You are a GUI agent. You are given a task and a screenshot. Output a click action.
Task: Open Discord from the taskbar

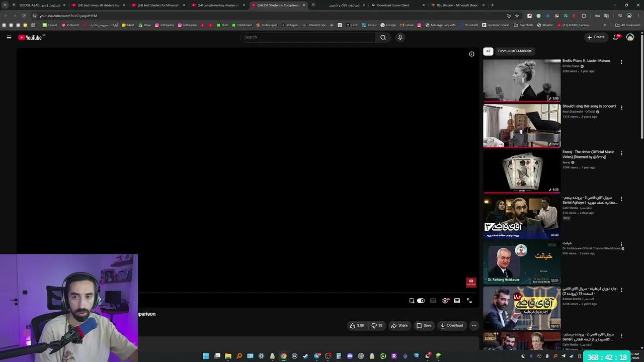[x=350, y=356]
